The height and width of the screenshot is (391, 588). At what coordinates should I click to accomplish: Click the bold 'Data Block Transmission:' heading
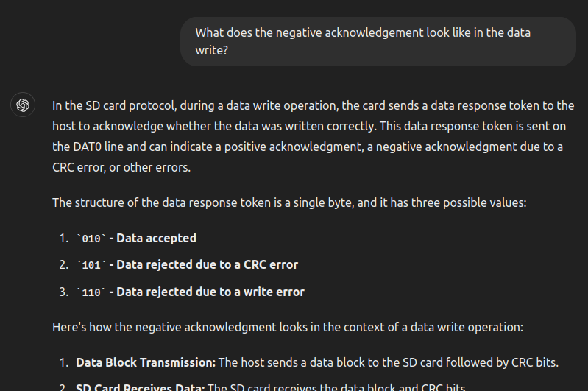[146, 362]
